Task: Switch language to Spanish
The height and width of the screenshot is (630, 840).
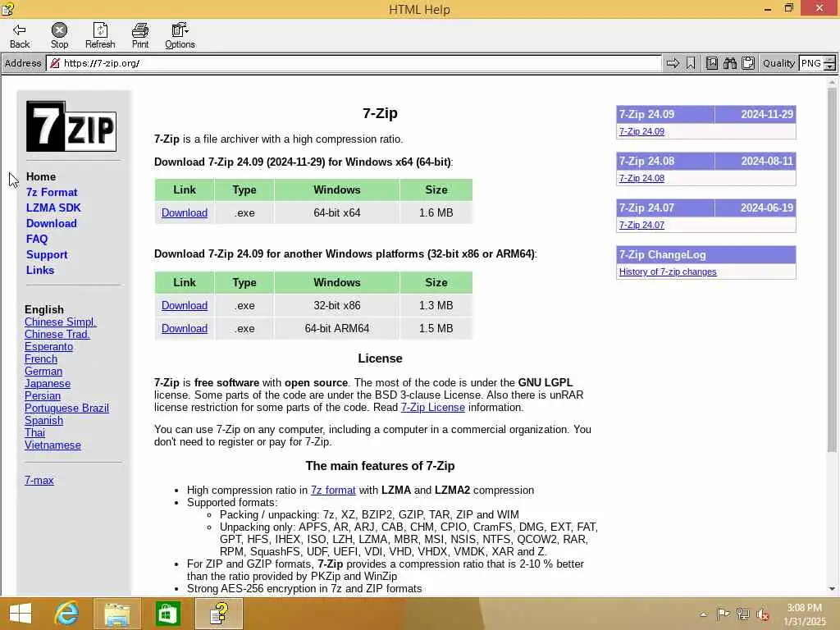Action: point(43,421)
